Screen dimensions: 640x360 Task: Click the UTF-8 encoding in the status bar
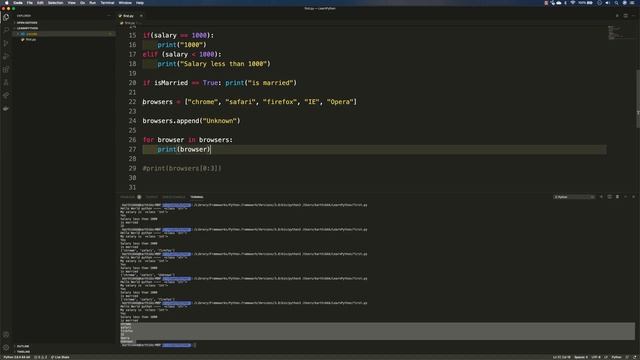click(x=596, y=357)
